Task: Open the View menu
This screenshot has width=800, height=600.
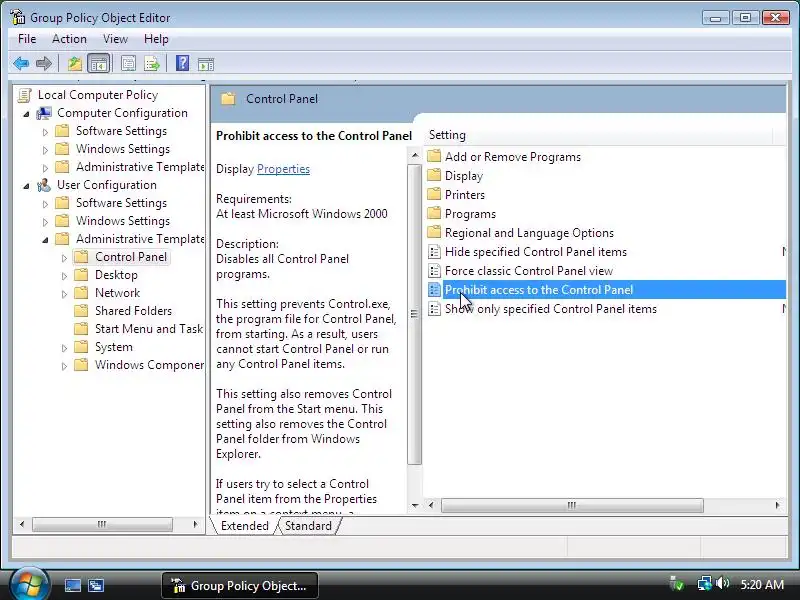Action: pyautogui.click(x=115, y=39)
